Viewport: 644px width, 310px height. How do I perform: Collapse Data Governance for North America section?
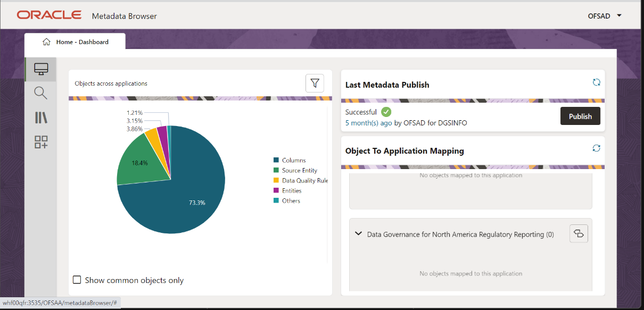coord(358,234)
